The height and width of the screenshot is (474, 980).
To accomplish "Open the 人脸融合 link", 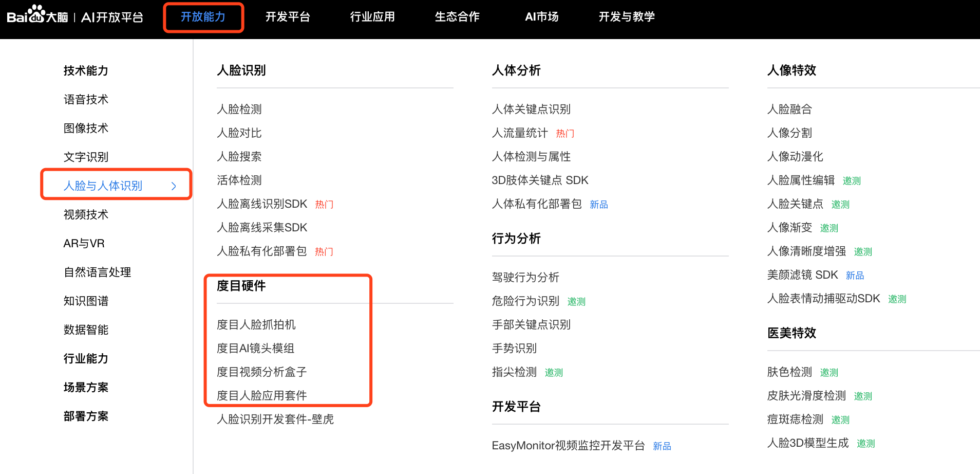I will click(x=789, y=109).
